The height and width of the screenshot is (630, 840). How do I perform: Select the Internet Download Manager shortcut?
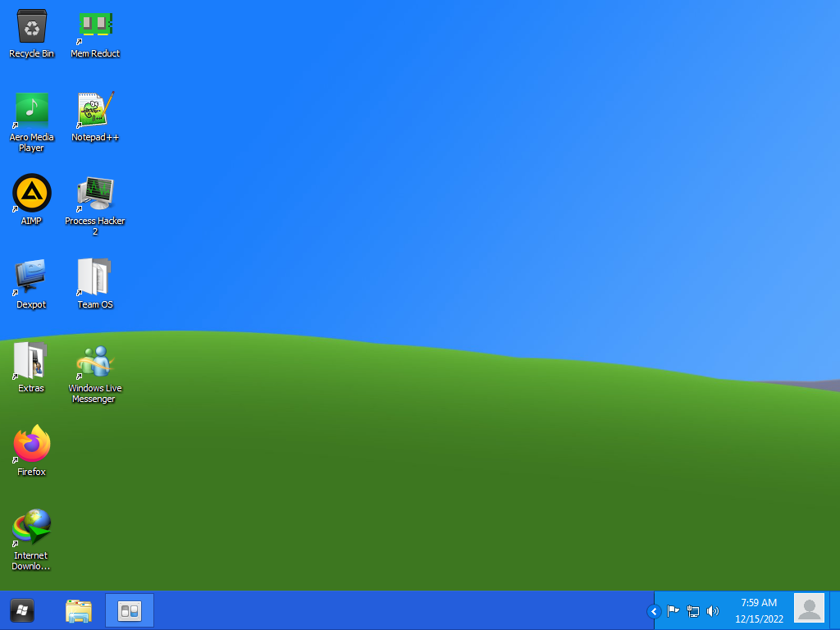pos(32,540)
